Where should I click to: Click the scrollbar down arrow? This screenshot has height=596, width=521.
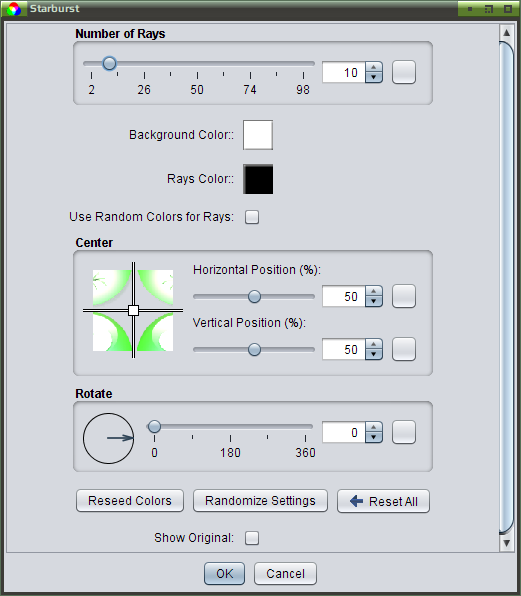(x=507, y=543)
